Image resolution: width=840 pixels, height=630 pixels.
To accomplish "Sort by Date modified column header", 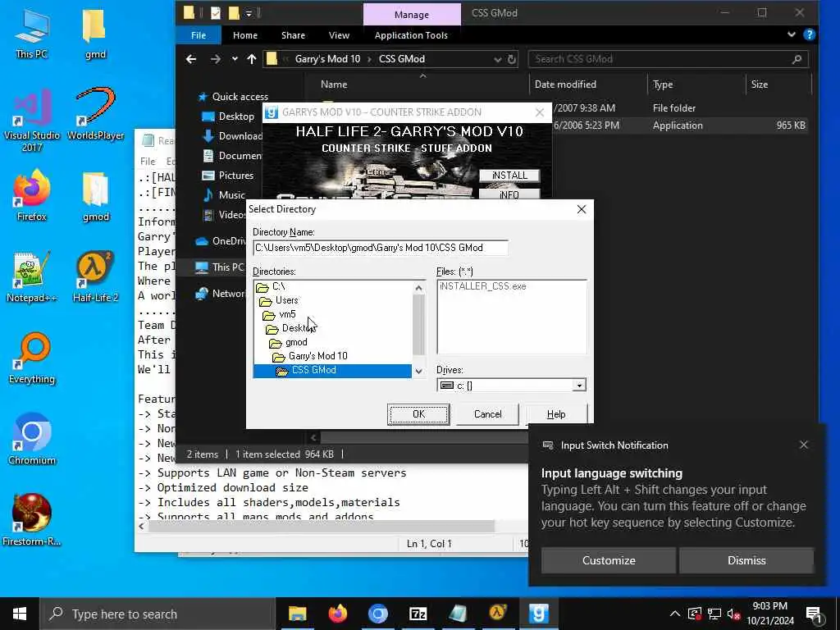I will pos(565,84).
